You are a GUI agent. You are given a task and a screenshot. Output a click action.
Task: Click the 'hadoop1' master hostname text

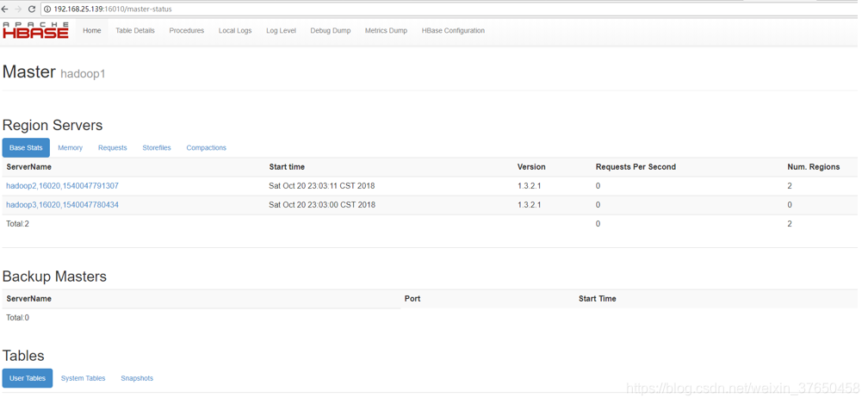(x=83, y=73)
